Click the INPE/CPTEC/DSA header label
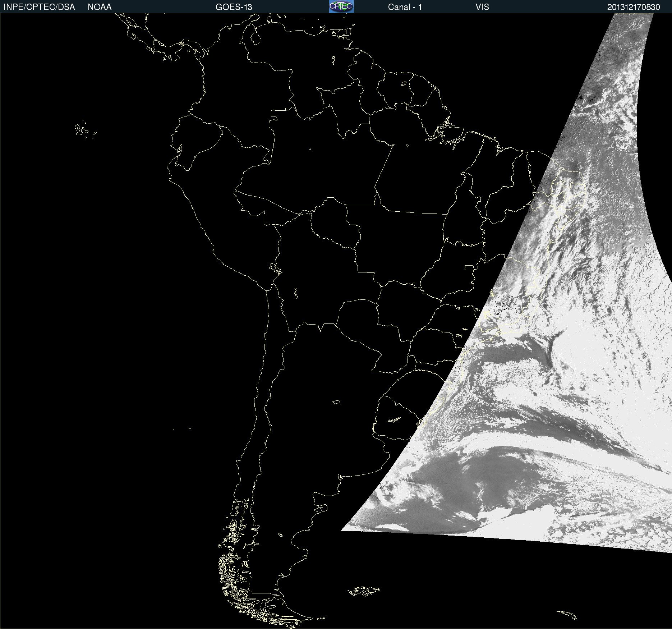 click(x=39, y=7)
